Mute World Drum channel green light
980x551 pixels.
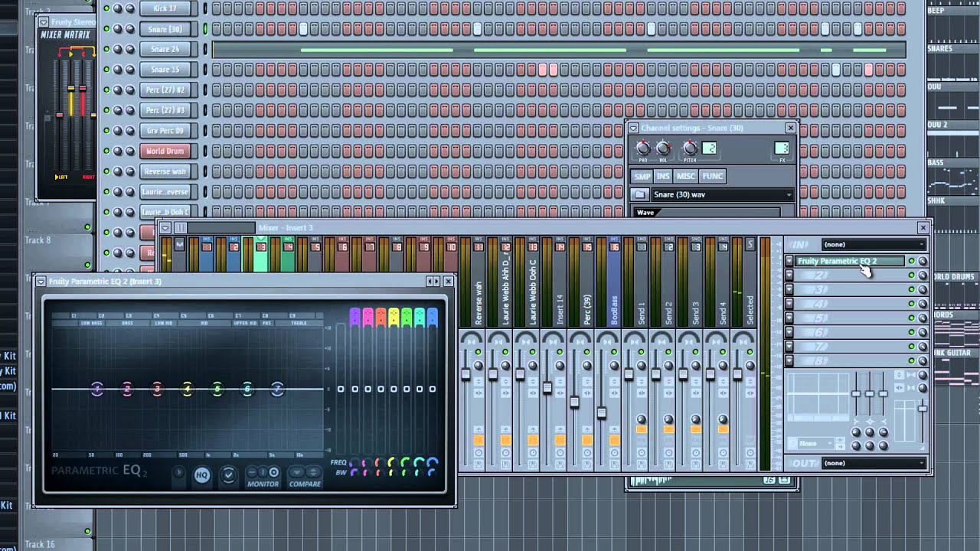pyautogui.click(x=106, y=151)
